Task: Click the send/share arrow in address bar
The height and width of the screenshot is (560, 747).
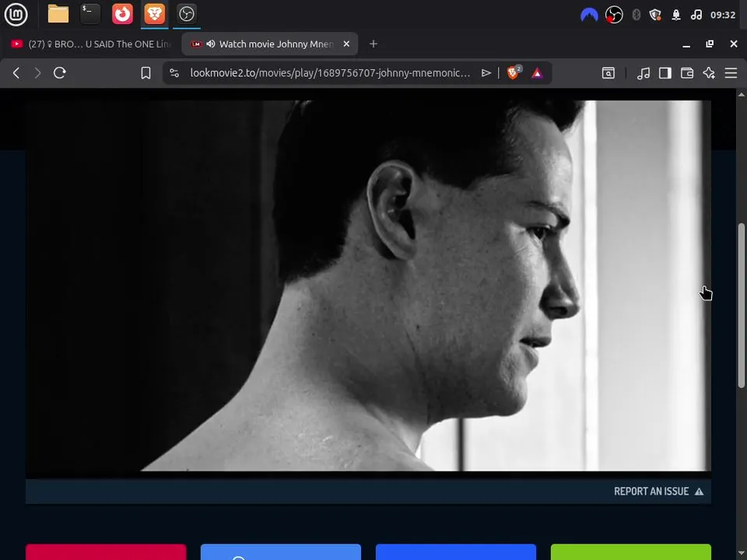Action: 486,73
